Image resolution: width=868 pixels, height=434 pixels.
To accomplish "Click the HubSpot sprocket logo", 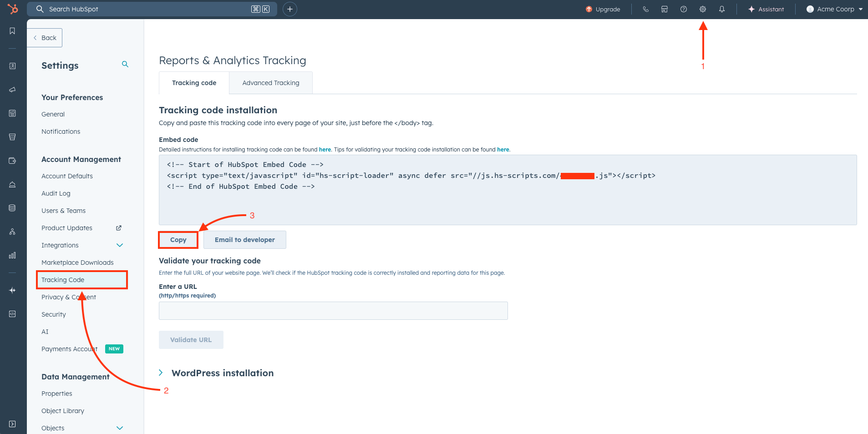I will [13, 9].
